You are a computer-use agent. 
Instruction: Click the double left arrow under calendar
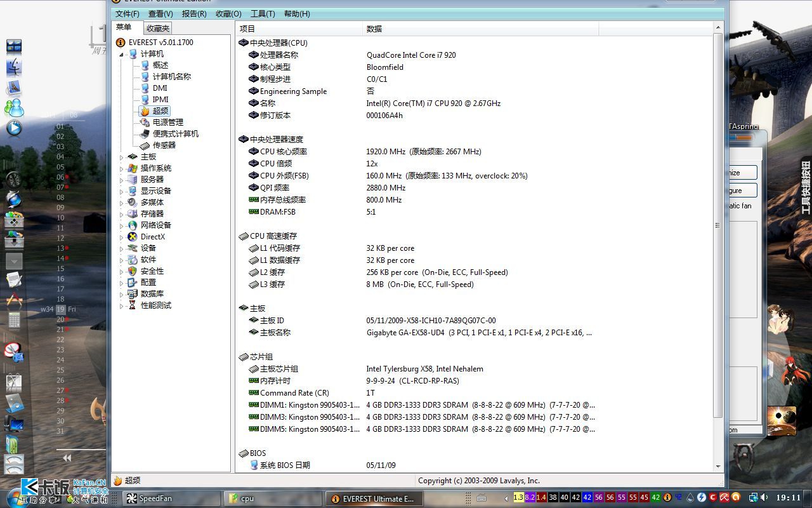(67, 458)
